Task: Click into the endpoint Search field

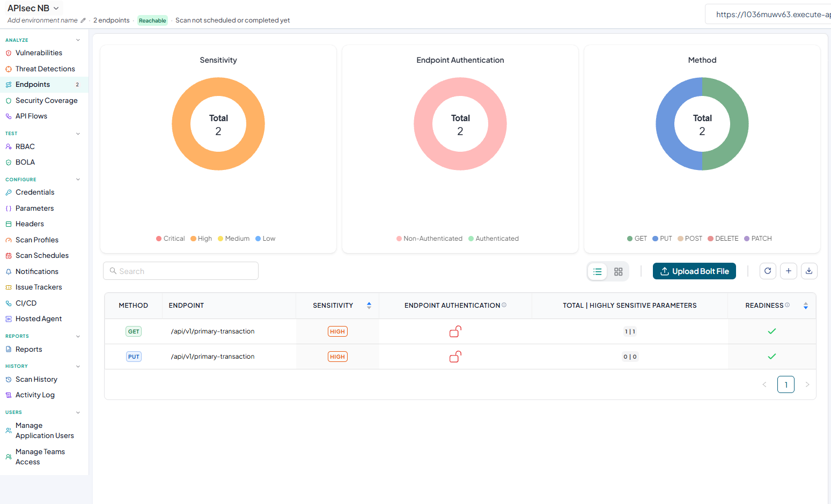Action: (181, 271)
